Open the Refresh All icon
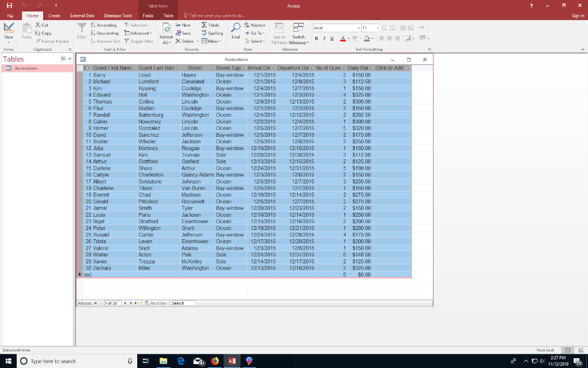Image resolution: width=588 pixels, height=368 pixels. pos(167,29)
